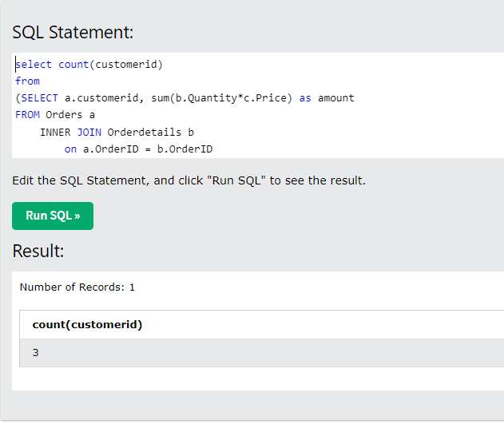Click the 'count(customerid)' column header
This screenshot has width=504, height=424.
point(87,325)
